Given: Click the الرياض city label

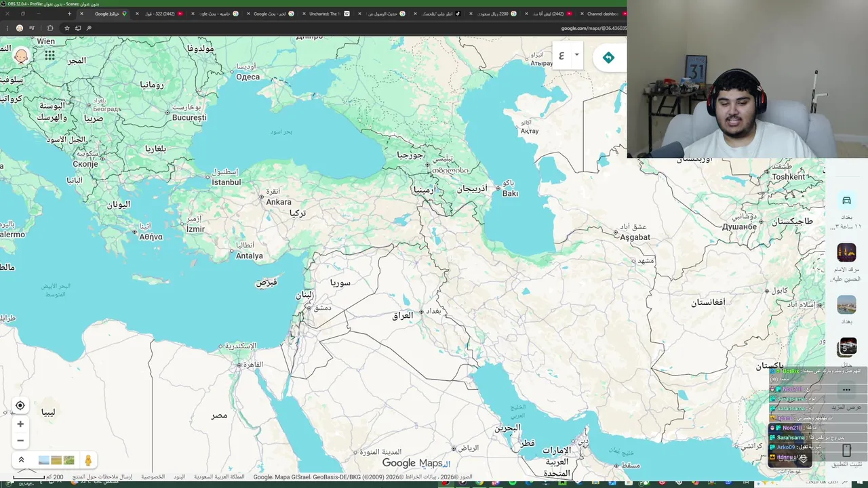Looking at the screenshot, I should click(468, 448).
